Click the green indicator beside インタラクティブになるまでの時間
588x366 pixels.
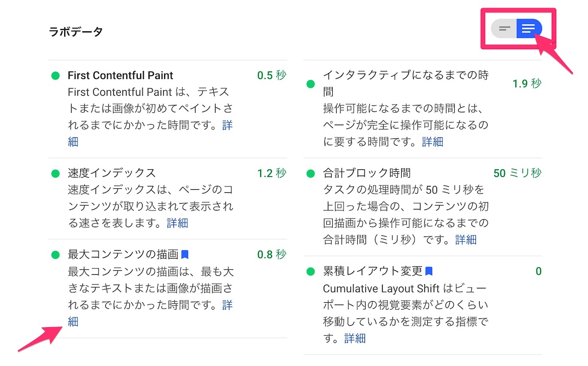point(311,83)
